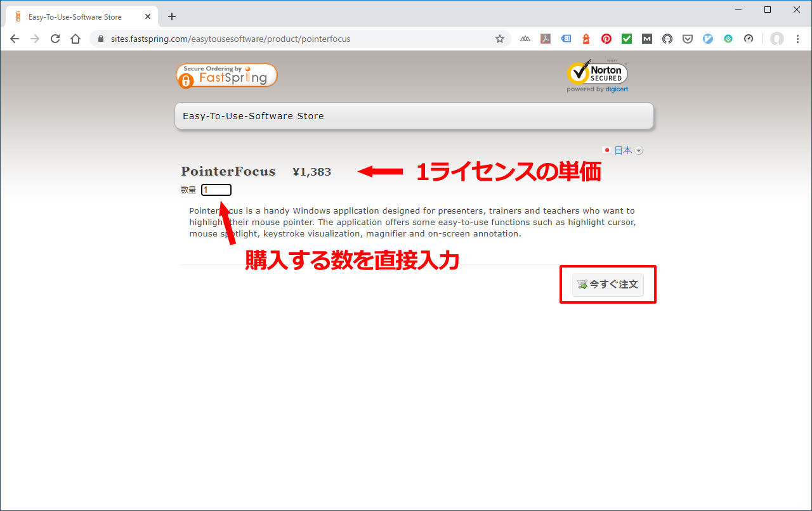The width and height of the screenshot is (812, 511).
Task: Click the browser back arrow
Action: pos(15,39)
